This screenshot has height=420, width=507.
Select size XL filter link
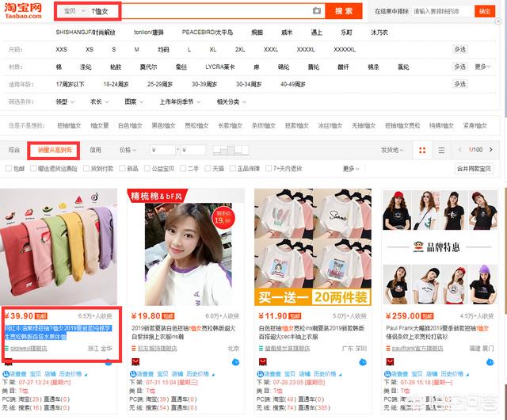pyautogui.click(x=213, y=49)
